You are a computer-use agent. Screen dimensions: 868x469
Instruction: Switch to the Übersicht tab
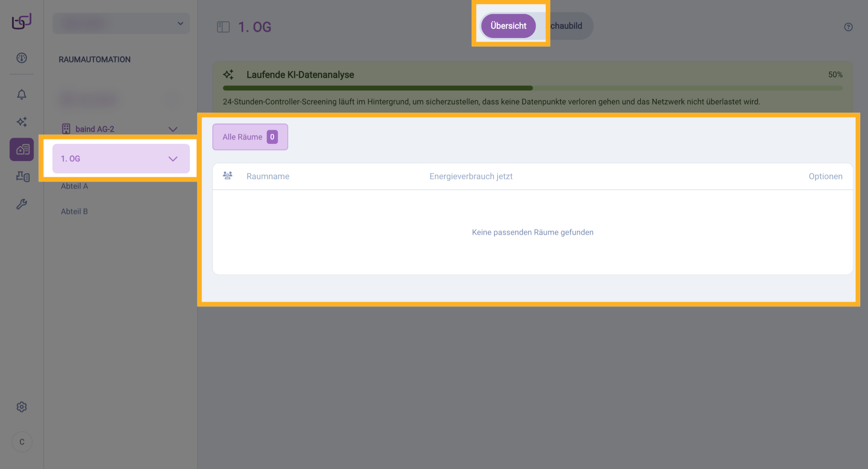coord(508,26)
